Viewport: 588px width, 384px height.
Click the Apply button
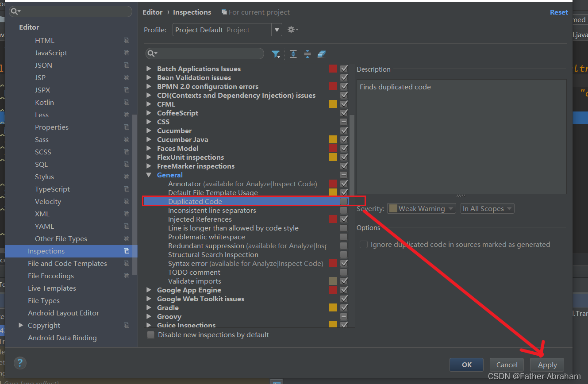coord(547,365)
